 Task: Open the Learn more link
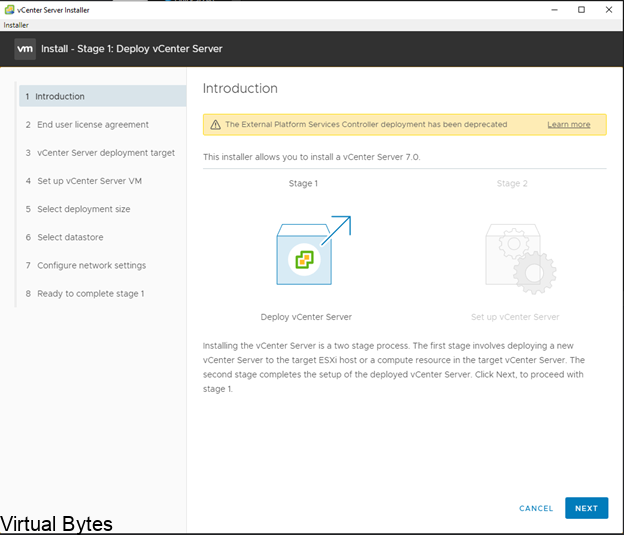click(x=569, y=125)
